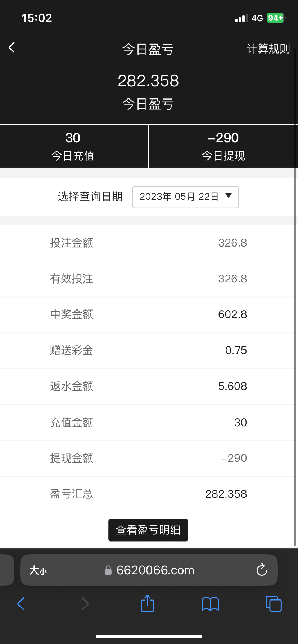The image size is (298, 644).
Task: Click the 查看盈亏明细 button
Action: pos(148,530)
